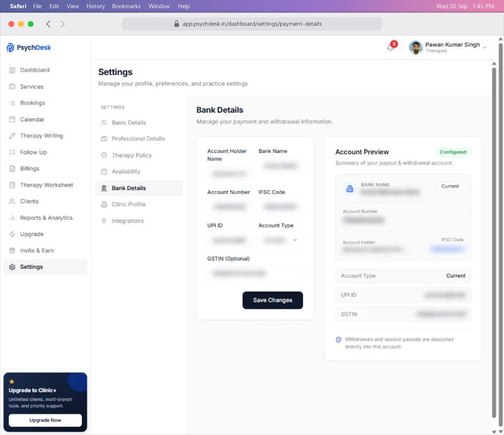Click the Therapy Writing pencil icon
504x435 pixels.
[x=12, y=136]
